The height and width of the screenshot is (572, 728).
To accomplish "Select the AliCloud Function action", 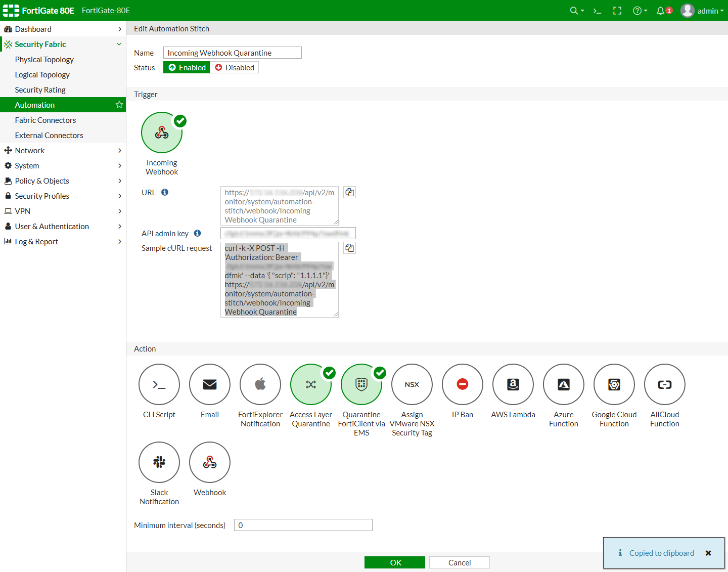I will coord(665,384).
